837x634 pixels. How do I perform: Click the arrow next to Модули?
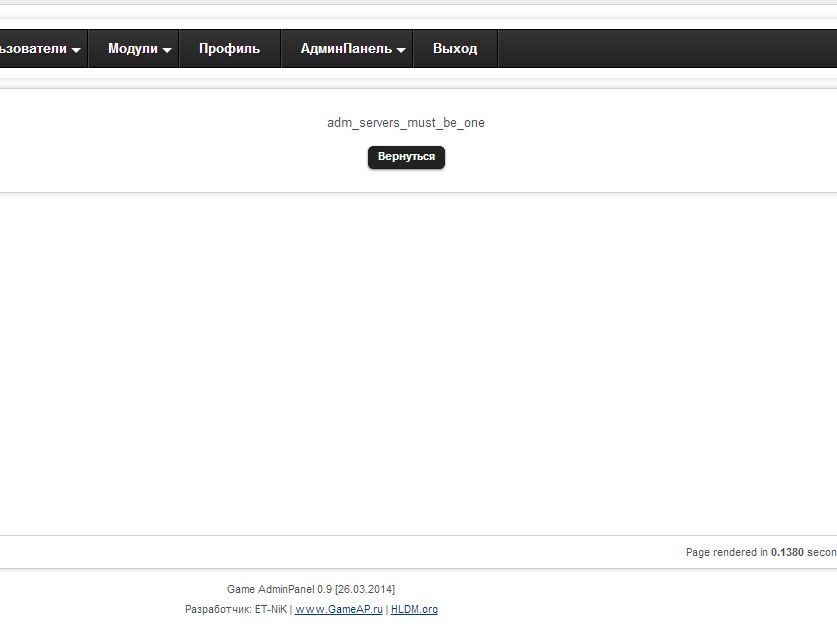[167, 50]
